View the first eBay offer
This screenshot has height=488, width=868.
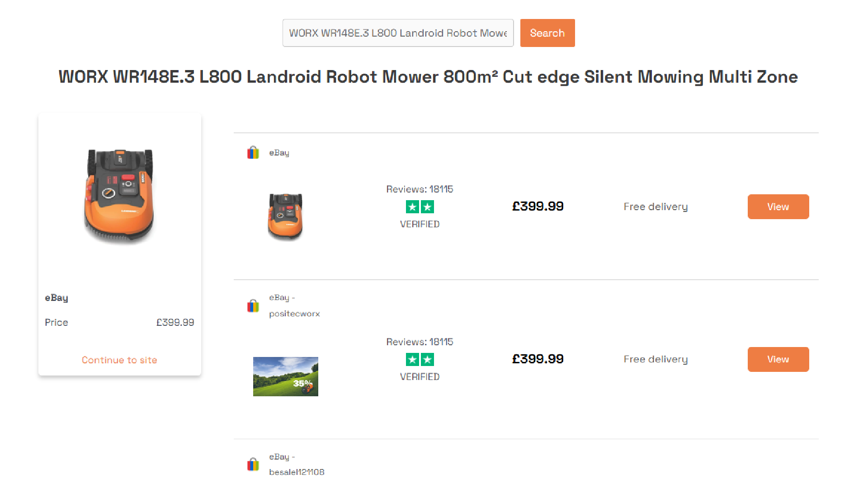[778, 207]
